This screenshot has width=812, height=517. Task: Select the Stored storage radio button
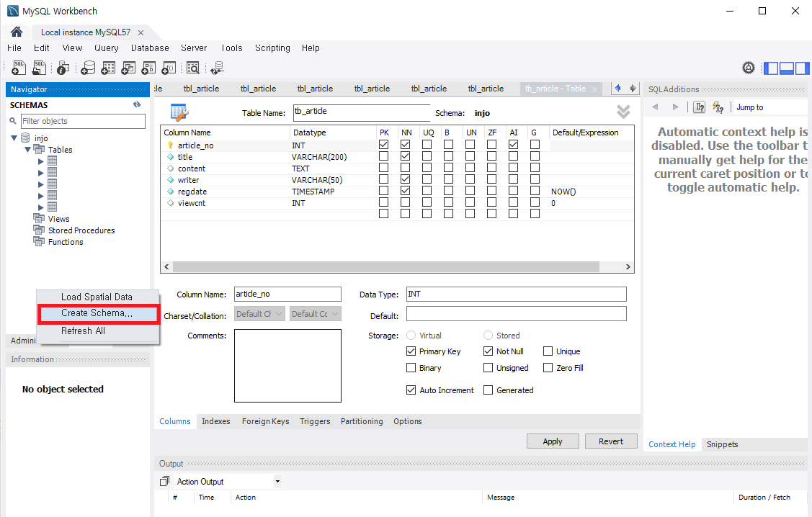point(488,336)
